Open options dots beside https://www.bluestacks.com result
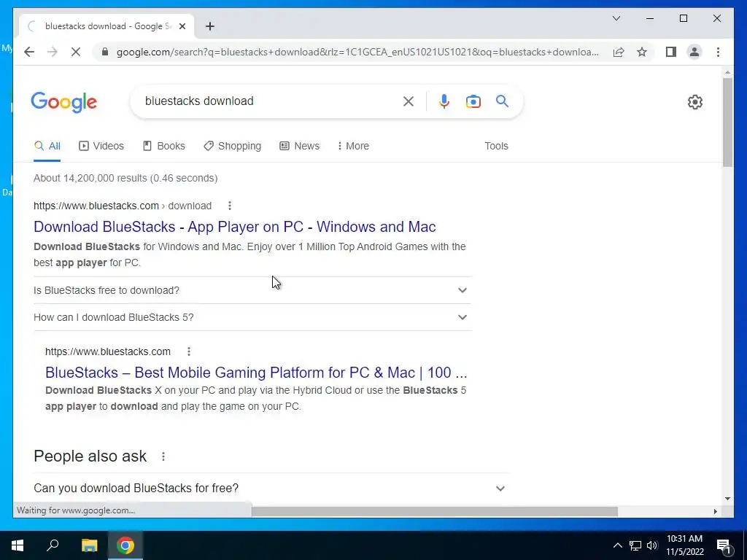The width and height of the screenshot is (747, 560). tap(189, 351)
